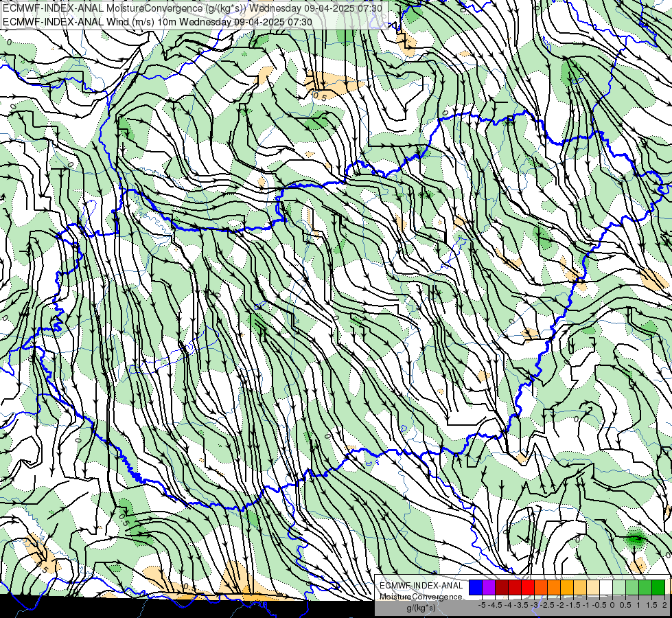Click the medium green swatch between 1 and 1.5
The width and height of the screenshot is (672, 618).
pos(645,587)
